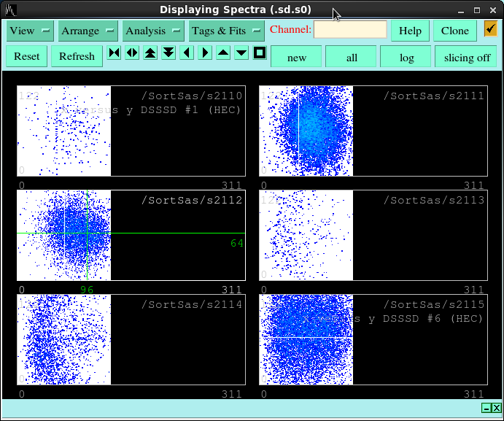Select the /SortSas/s2111 spectrum plot
Screen dimensions: 504x421
pyautogui.click(x=372, y=131)
